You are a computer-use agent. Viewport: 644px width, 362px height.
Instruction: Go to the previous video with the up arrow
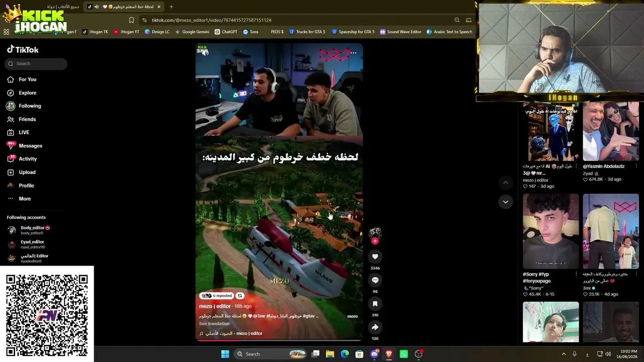(x=506, y=183)
